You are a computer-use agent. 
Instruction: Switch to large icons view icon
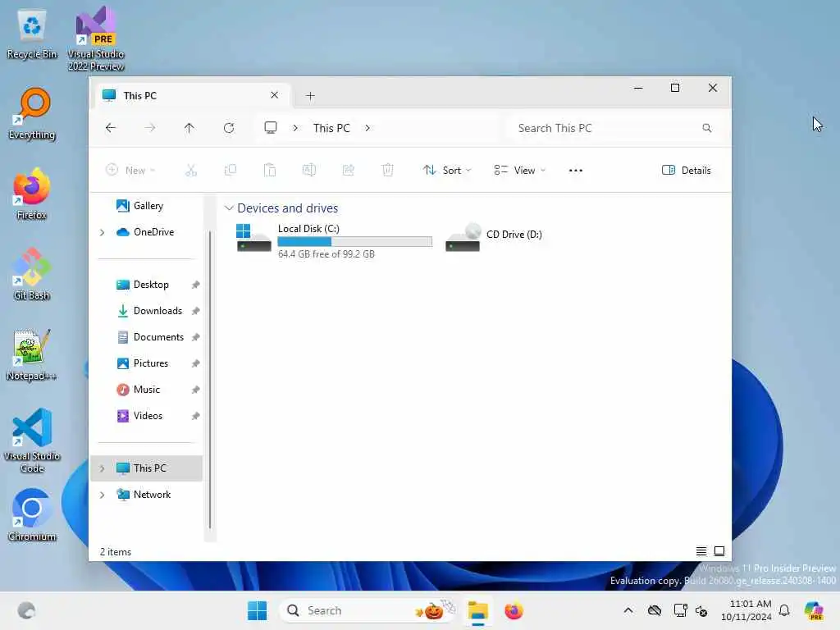(719, 551)
